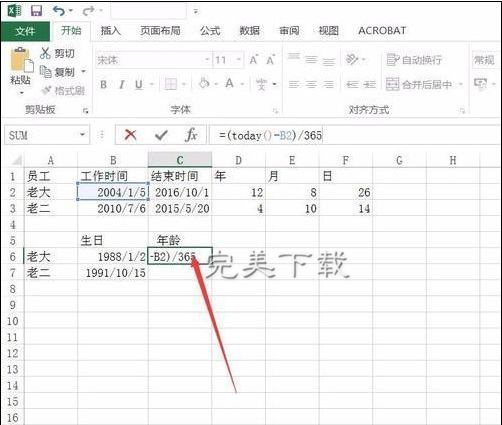Click the Paste clipboard icon
The image size is (502, 425).
tap(22, 59)
